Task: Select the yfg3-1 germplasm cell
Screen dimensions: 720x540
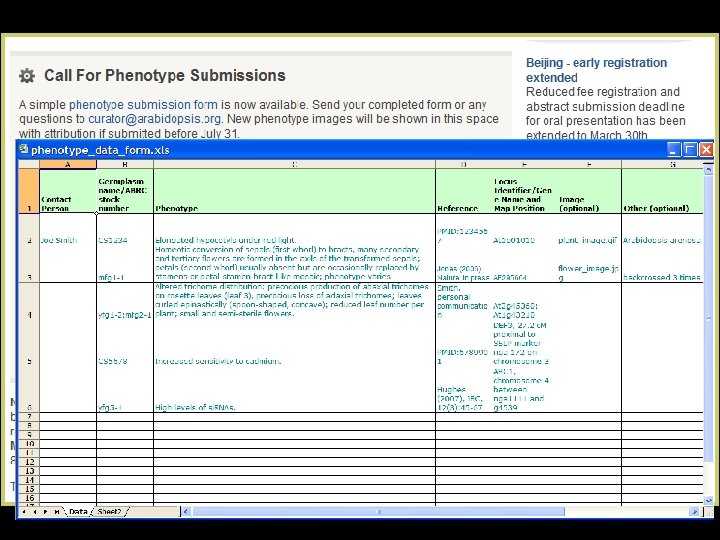Action: click(125, 389)
